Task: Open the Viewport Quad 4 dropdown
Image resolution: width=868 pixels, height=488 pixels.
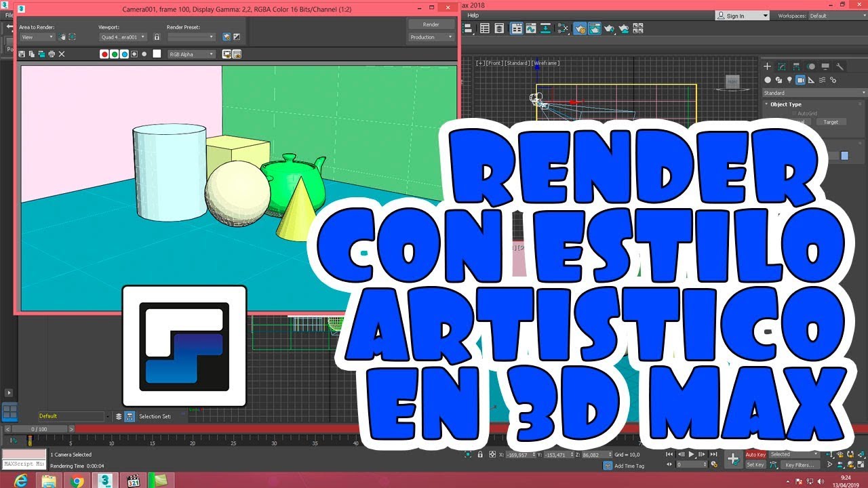Action: click(123, 37)
